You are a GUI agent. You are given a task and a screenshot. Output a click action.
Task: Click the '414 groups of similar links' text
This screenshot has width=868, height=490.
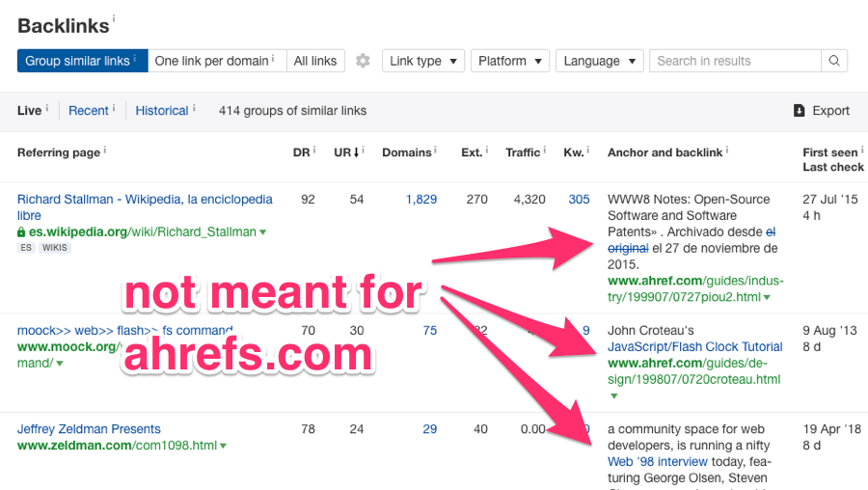pyautogui.click(x=292, y=111)
